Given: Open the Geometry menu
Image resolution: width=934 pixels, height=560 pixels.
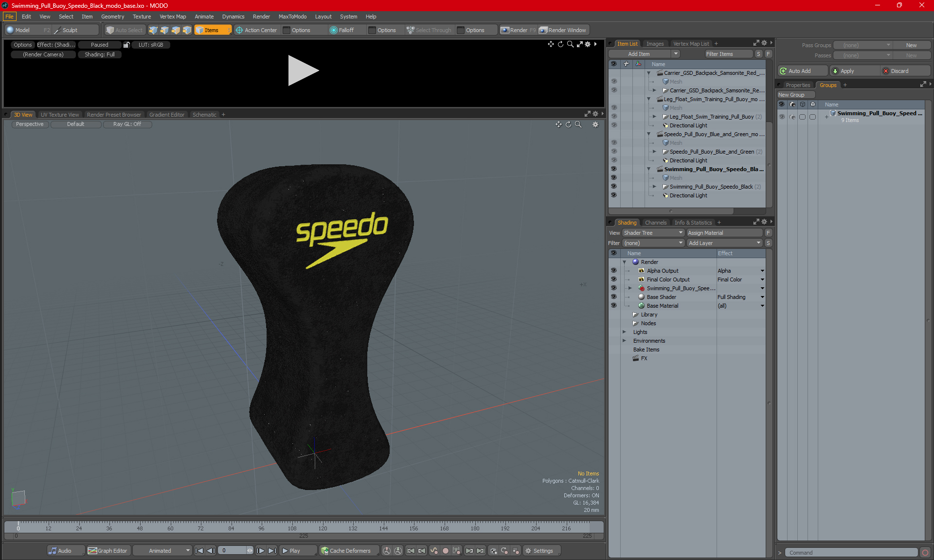Looking at the screenshot, I should (112, 17).
